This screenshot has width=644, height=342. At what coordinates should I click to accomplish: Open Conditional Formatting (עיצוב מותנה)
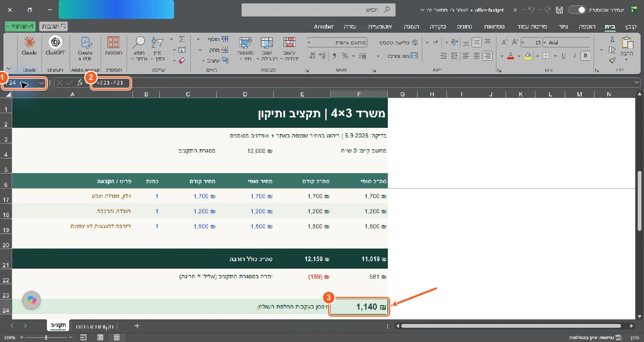[x=289, y=49]
